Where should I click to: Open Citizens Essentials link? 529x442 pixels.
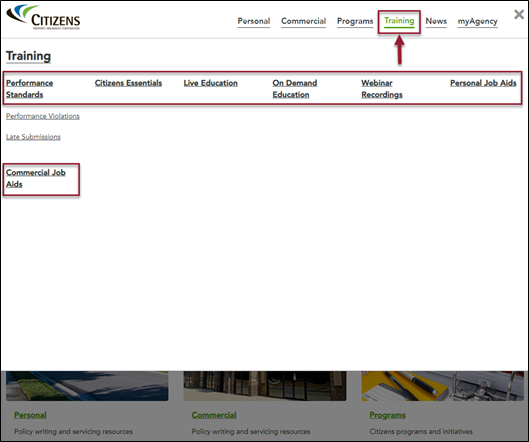point(128,83)
